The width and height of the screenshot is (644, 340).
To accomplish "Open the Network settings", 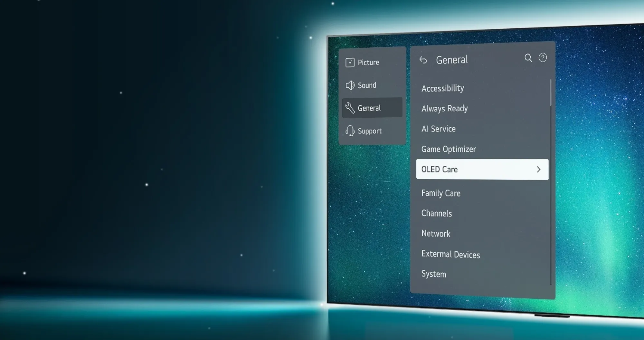I will [x=435, y=233].
